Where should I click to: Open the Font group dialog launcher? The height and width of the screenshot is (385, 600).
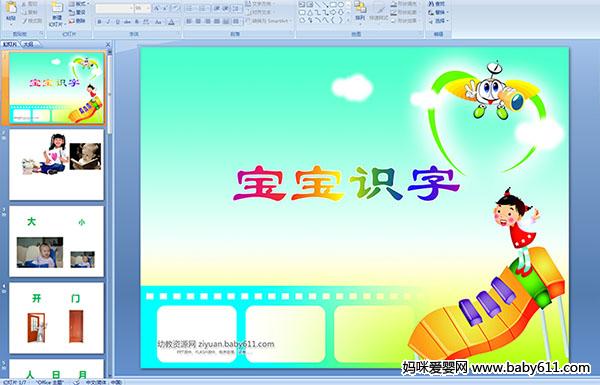point(178,34)
